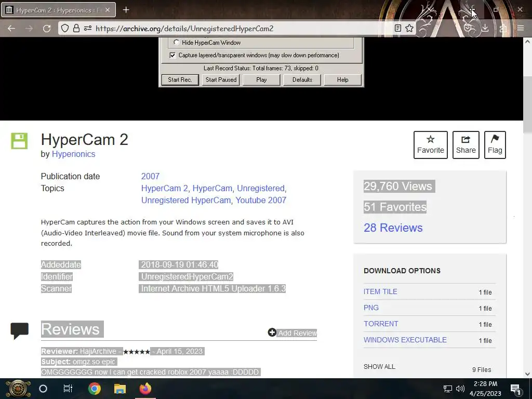Image resolution: width=532 pixels, height=399 pixels.
Task: Open Task View on taskbar
Action: pyautogui.click(x=68, y=389)
